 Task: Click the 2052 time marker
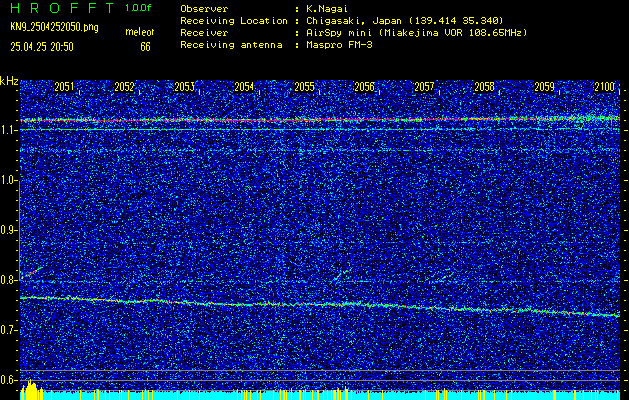pyautogui.click(x=124, y=87)
